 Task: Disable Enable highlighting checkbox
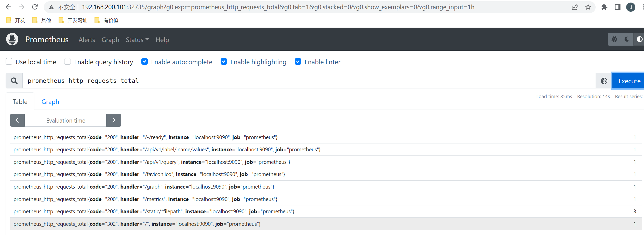tap(224, 61)
